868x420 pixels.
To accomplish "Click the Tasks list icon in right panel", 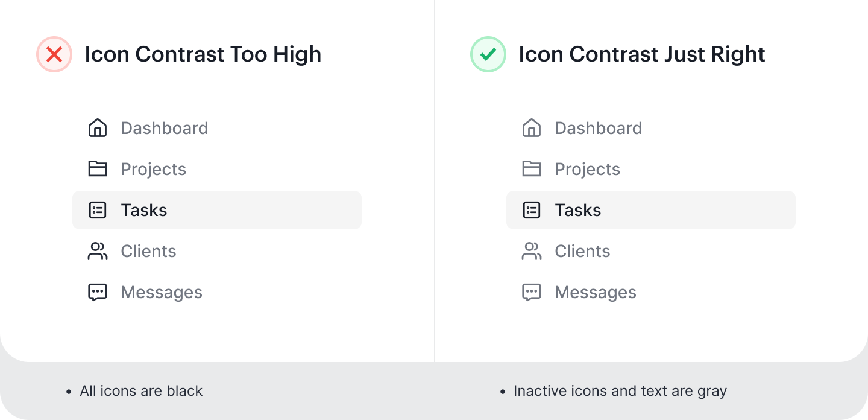I will tap(532, 210).
